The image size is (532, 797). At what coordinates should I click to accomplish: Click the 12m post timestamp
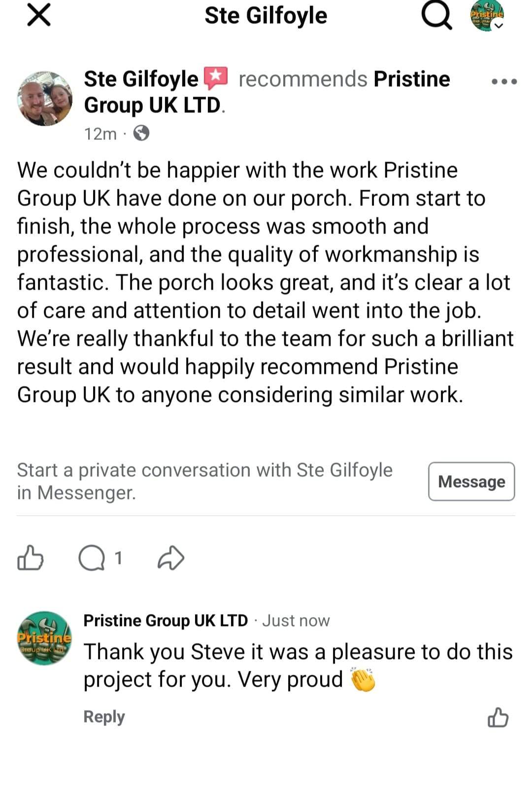100,134
